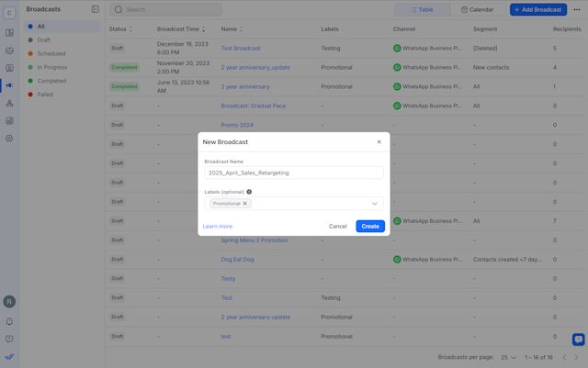Open the dashboard sidebar icon

(x=9, y=33)
